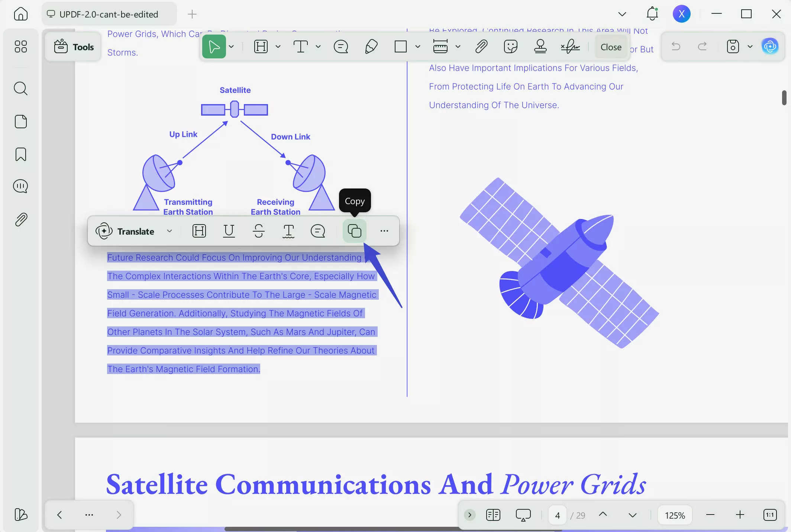Viewport: 791px width, 532px height.
Task: Apply strikethrough to selected text
Action: pos(258,231)
